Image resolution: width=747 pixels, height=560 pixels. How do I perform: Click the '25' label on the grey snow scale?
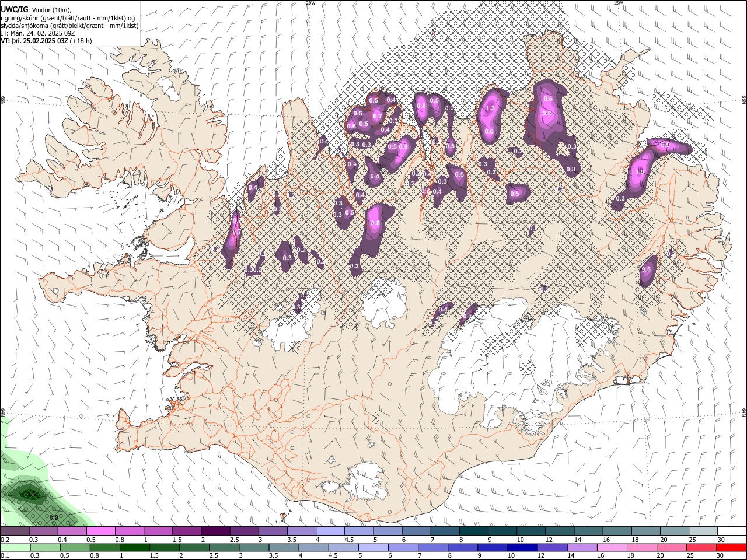(692, 540)
